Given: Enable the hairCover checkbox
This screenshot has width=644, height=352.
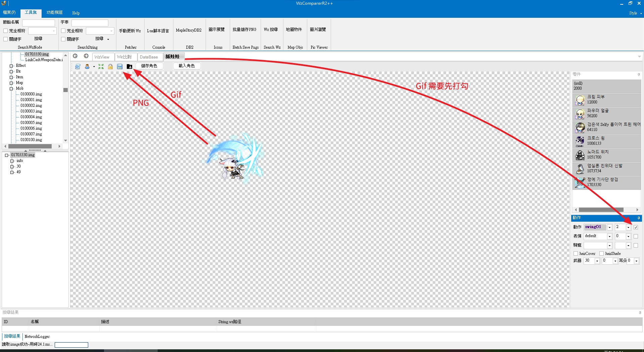Looking at the screenshot, I should click(x=576, y=254).
